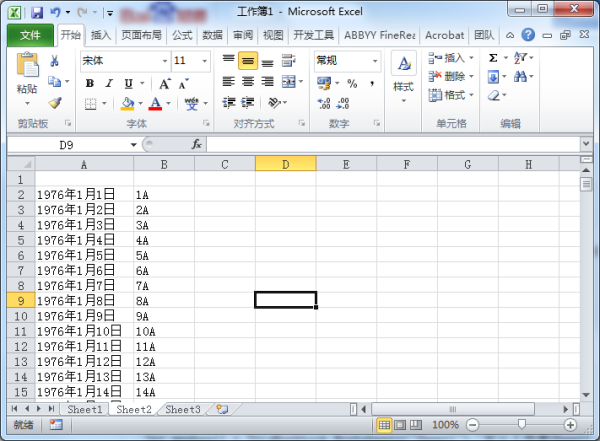The height and width of the screenshot is (441, 600).
Task: Toggle align text left
Action: (x=229, y=82)
